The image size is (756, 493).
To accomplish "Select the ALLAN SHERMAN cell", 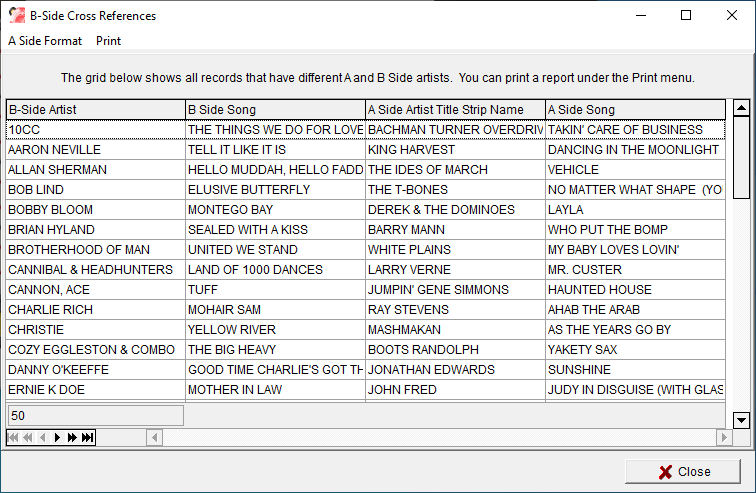I will 95,170.
